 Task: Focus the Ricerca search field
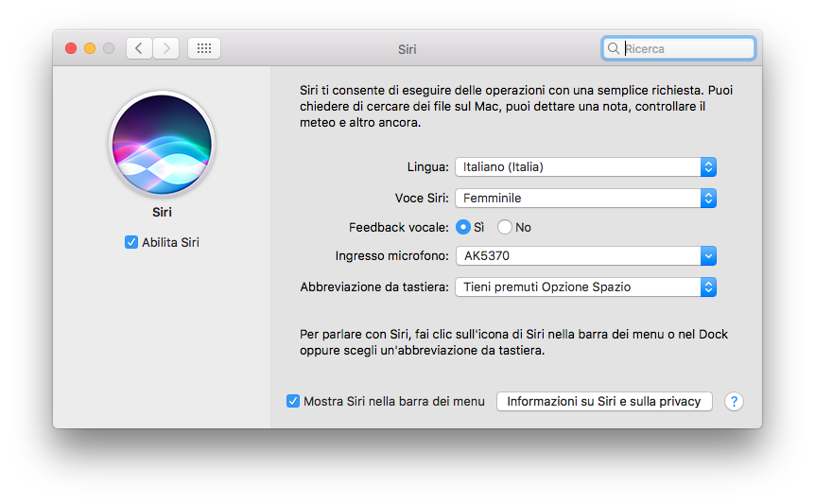pyautogui.click(x=678, y=48)
